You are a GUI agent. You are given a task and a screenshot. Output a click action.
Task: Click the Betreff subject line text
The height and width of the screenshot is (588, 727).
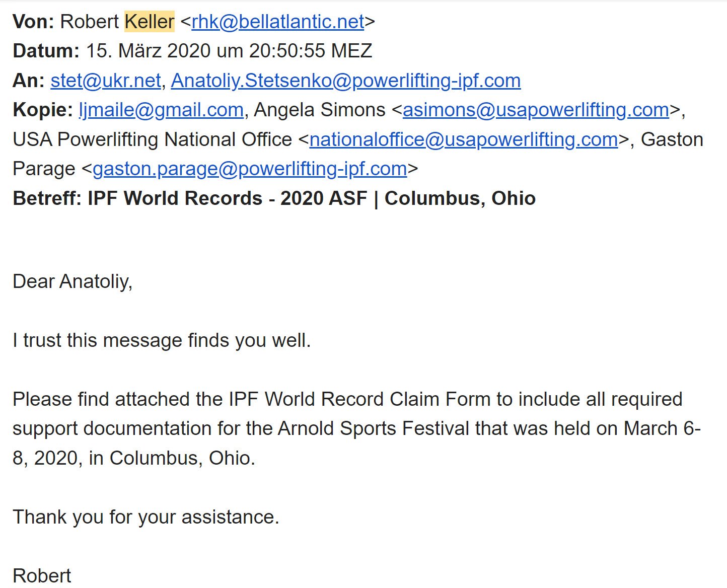pyautogui.click(x=274, y=198)
